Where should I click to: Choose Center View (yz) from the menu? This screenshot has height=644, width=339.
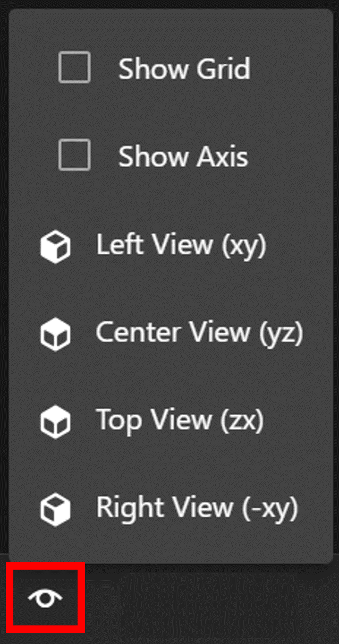171,333
